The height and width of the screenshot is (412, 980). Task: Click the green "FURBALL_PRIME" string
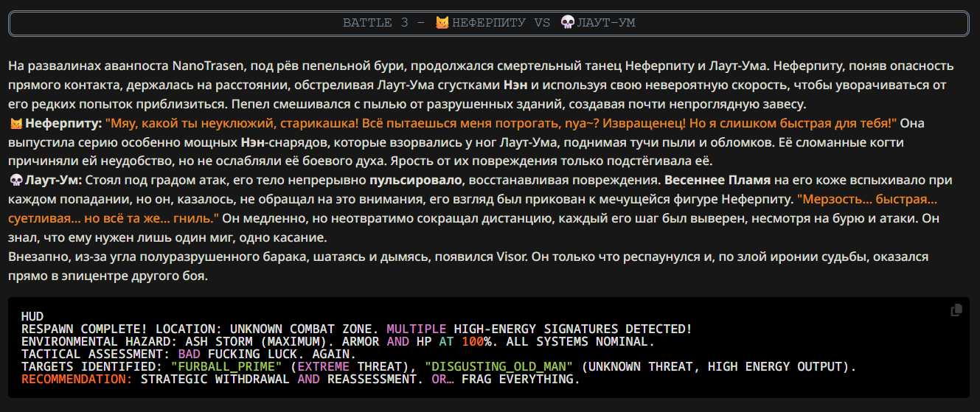coord(226,367)
